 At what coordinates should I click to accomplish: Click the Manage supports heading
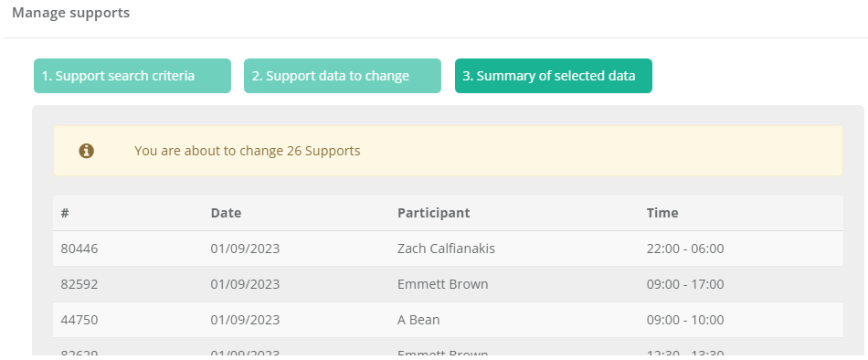tap(71, 13)
